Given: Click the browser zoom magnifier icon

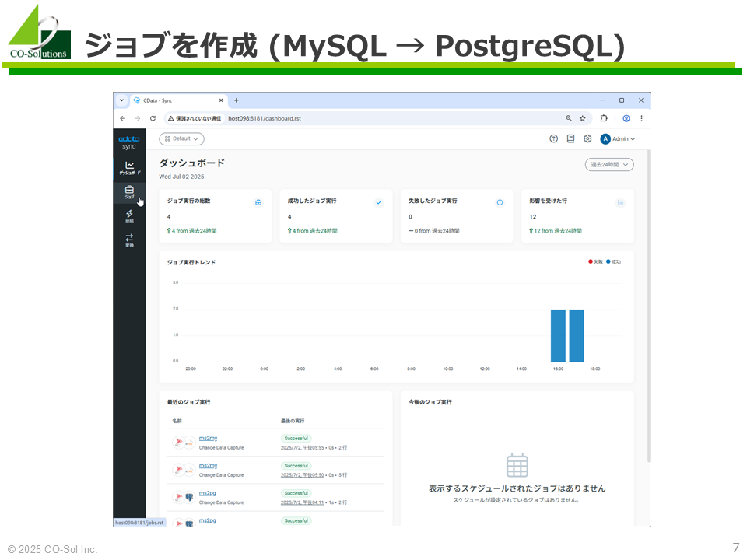Looking at the screenshot, I should point(569,118).
